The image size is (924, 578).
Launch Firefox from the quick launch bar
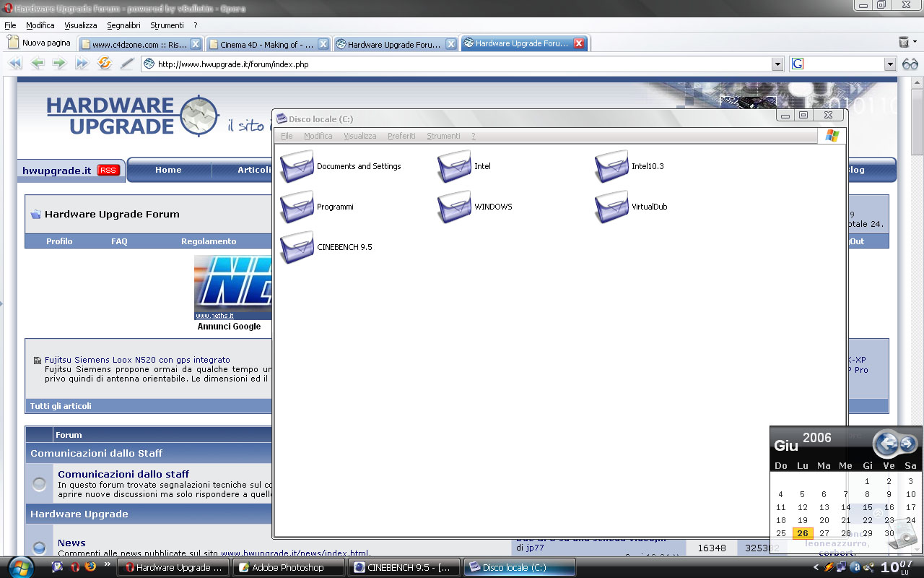coord(90,568)
